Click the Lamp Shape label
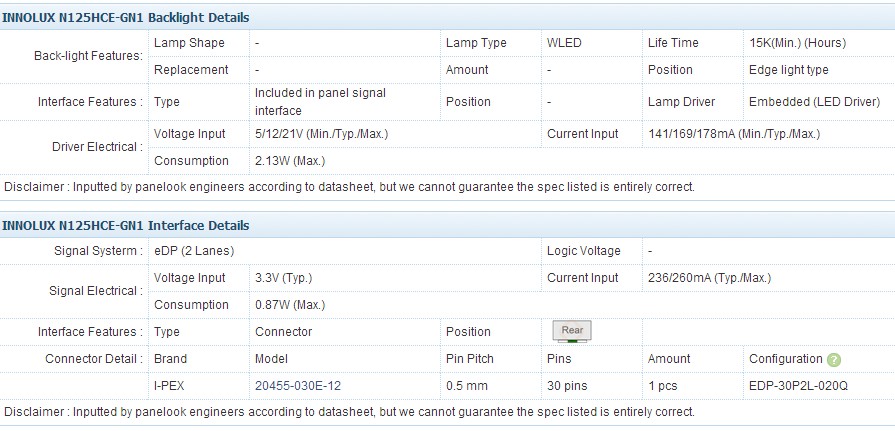The width and height of the screenshot is (895, 431). pyautogui.click(x=190, y=43)
